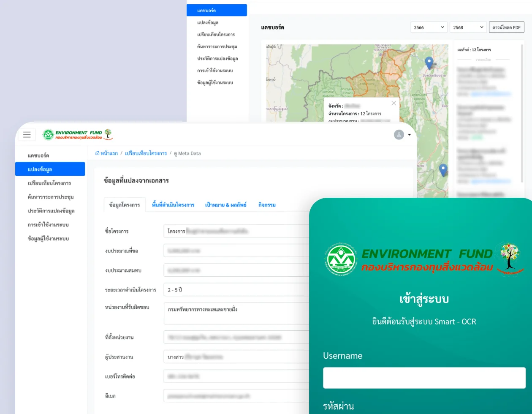Click the Environment Fund emblem in login panel

click(x=341, y=259)
